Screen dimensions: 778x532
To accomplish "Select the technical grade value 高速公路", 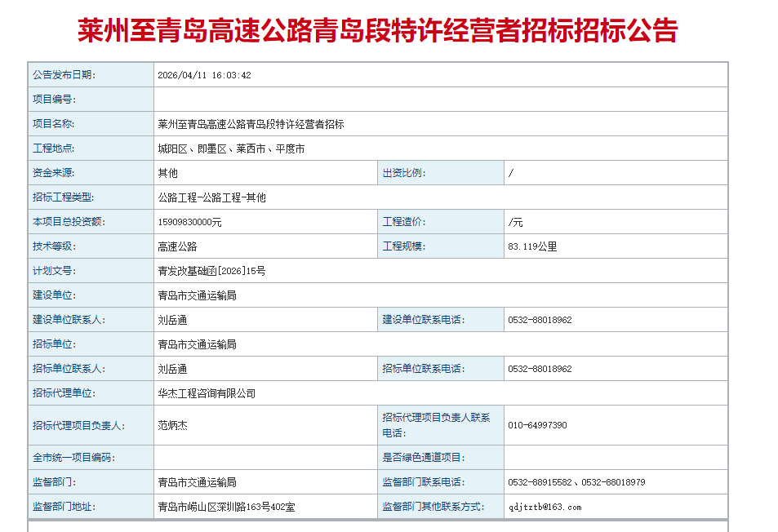I will 177,246.
